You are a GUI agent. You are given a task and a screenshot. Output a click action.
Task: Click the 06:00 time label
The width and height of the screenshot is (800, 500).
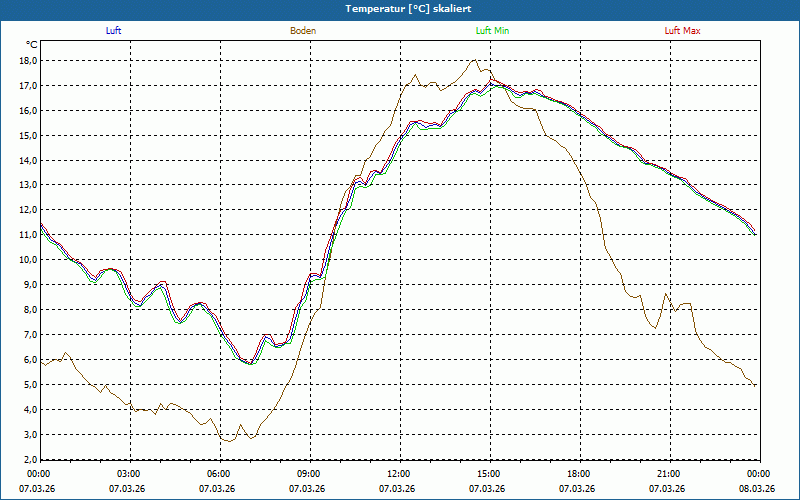tap(218, 474)
